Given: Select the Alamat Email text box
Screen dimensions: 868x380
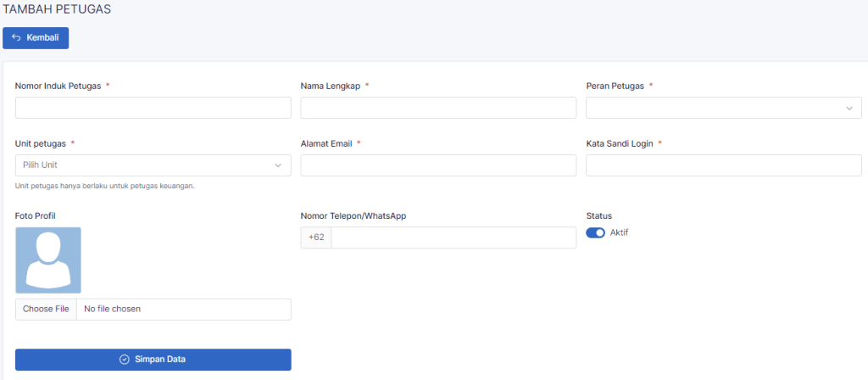Looking at the screenshot, I should [x=438, y=165].
